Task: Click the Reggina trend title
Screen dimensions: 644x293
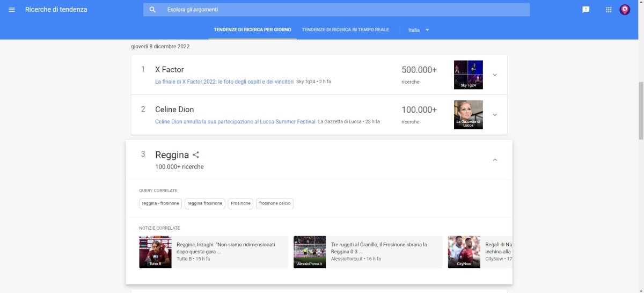Action: (172, 155)
